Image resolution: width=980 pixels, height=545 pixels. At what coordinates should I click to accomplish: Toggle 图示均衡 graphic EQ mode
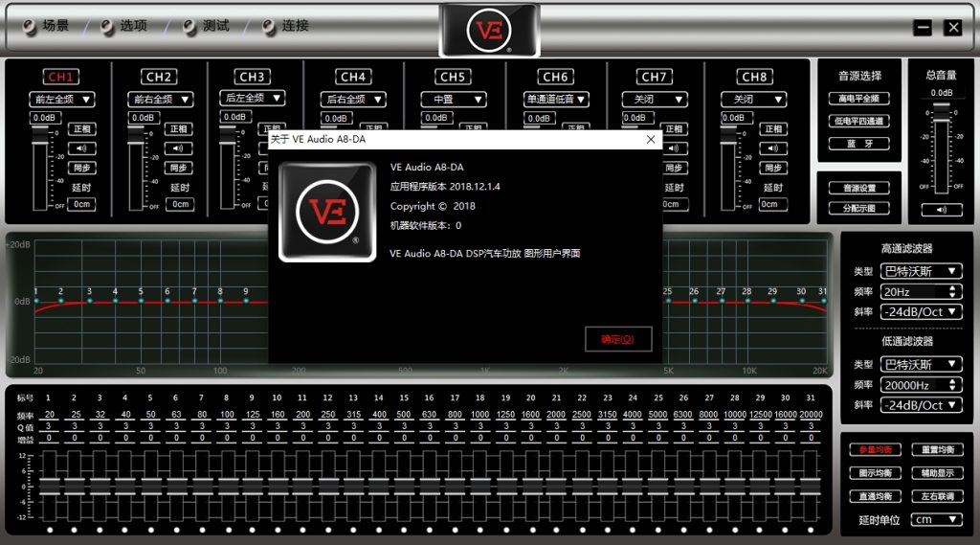(875, 473)
